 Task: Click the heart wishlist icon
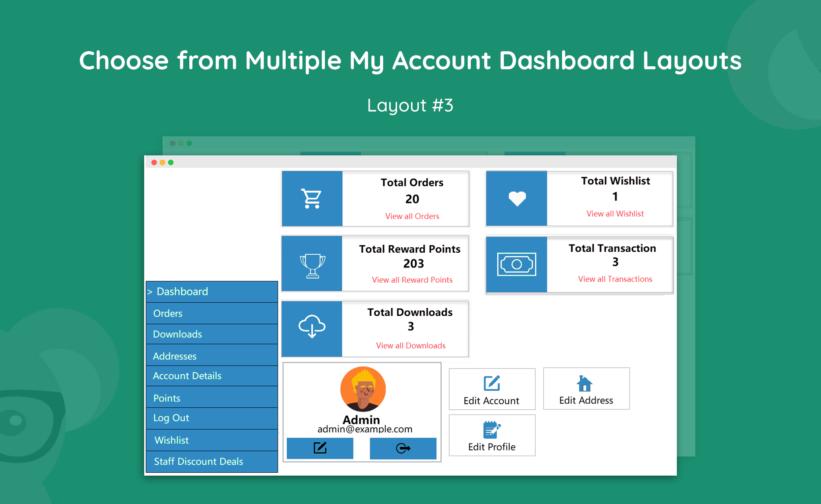(517, 199)
